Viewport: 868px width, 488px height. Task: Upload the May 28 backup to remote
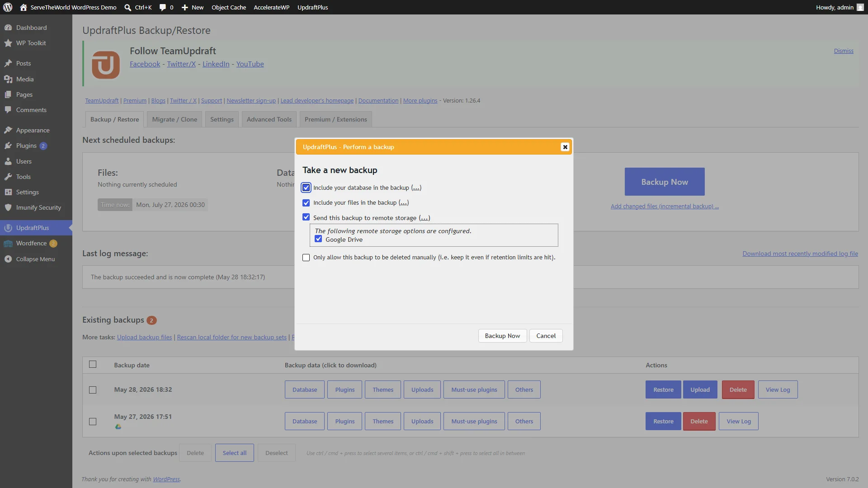coord(700,389)
